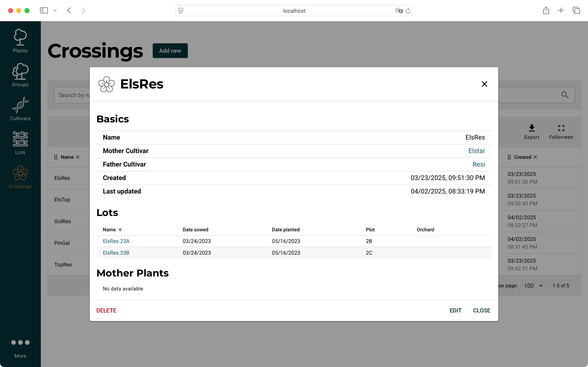Viewport: 588px width, 367px height.
Task: Select Crossings in the navigation sidebar
Action: point(20,177)
